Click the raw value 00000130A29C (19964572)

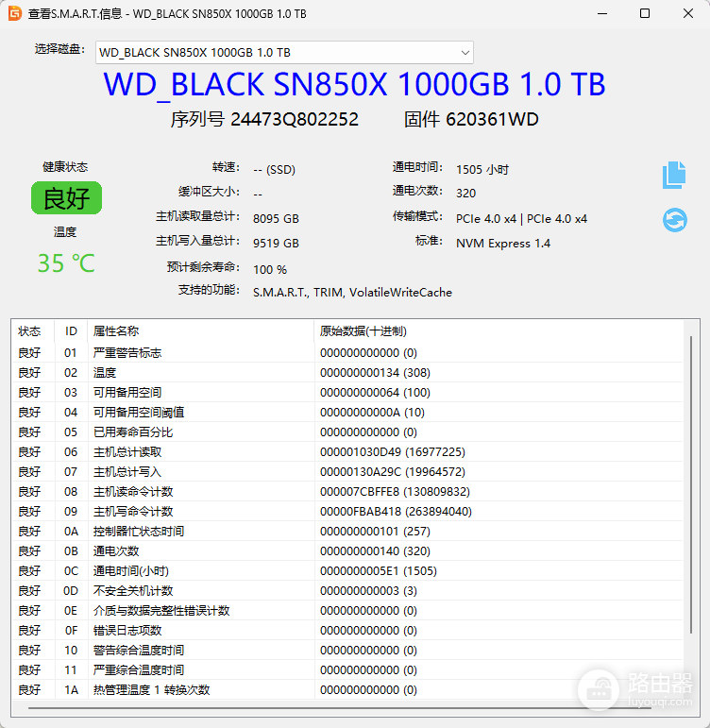point(393,472)
